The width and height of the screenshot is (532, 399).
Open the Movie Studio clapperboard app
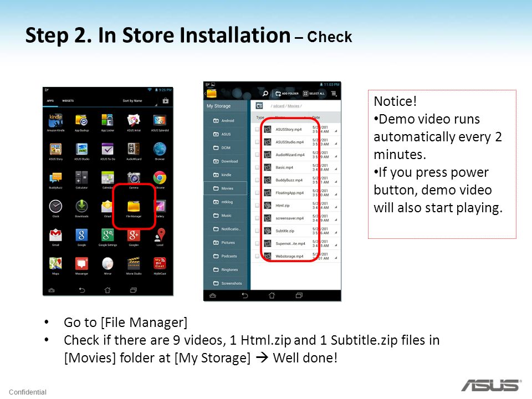134,263
